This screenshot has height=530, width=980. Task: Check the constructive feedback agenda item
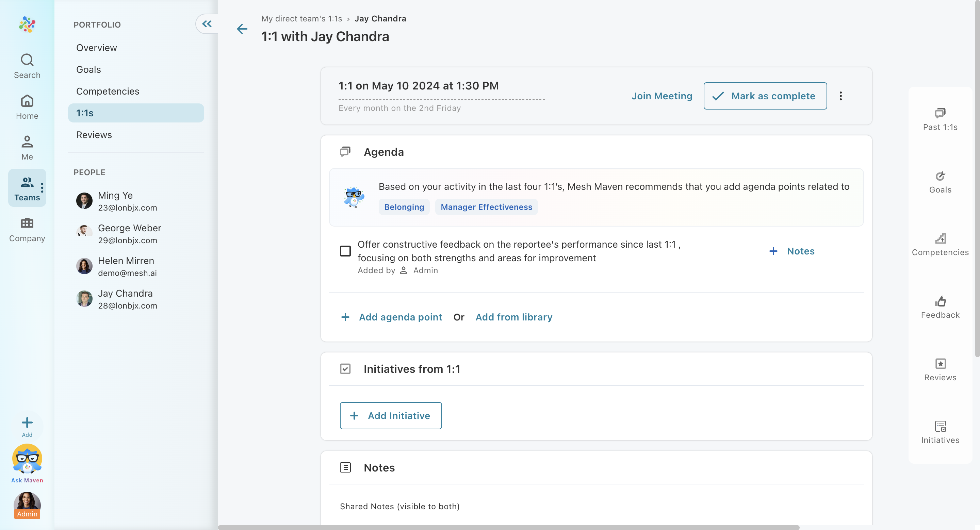coord(345,251)
